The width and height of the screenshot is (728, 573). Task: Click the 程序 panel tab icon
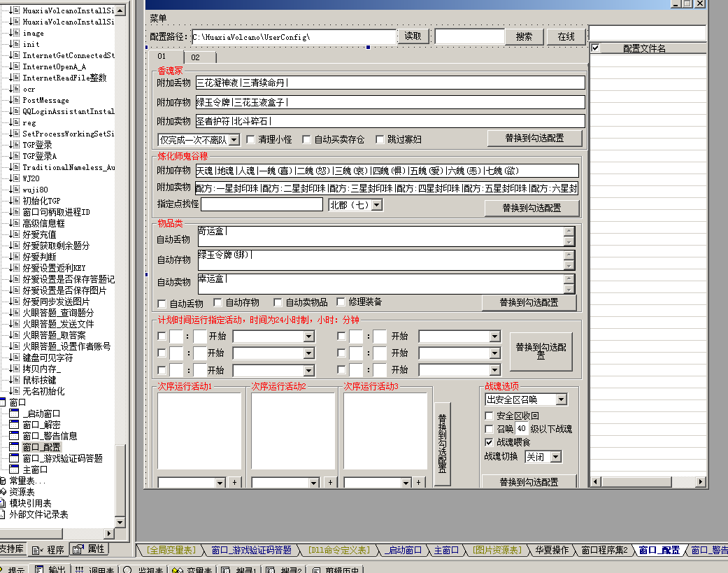coord(37,550)
